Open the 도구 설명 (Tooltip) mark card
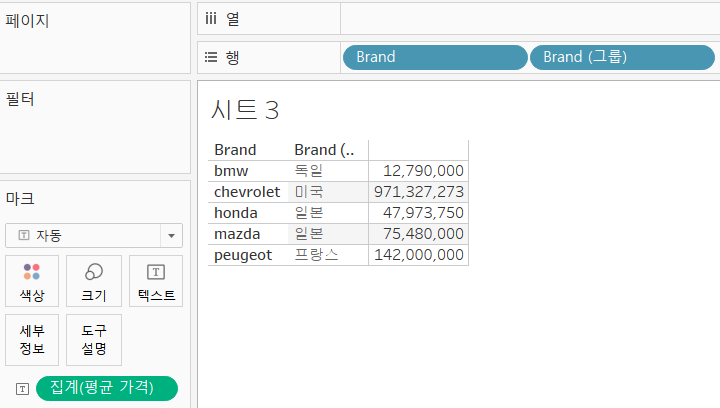The height and width of the screenshot is (408, 720). click(x=94, y=340)
